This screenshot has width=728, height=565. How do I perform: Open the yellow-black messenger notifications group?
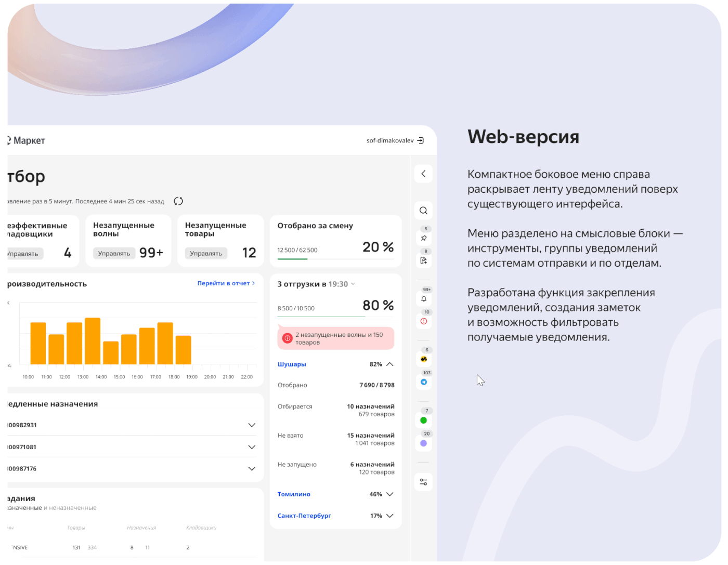point(424,359)
